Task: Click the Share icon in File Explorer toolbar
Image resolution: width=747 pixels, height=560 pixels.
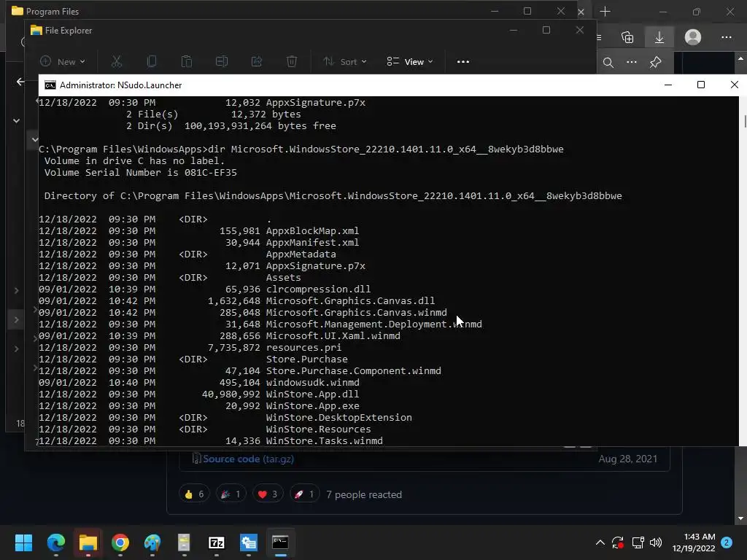Action: [x=256, y=61]
